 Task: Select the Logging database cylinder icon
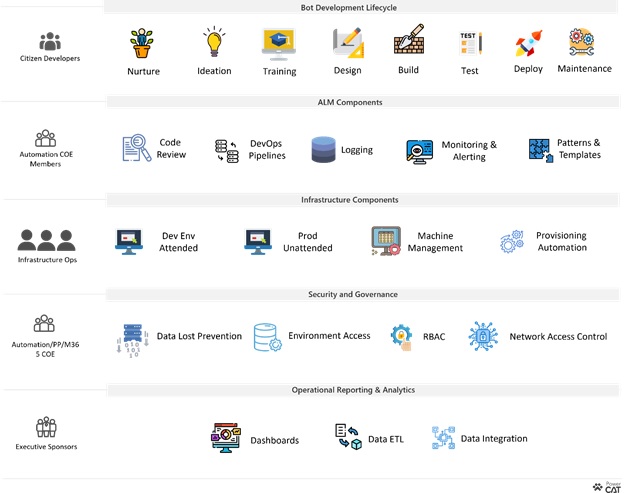click(x=323, y=149)
